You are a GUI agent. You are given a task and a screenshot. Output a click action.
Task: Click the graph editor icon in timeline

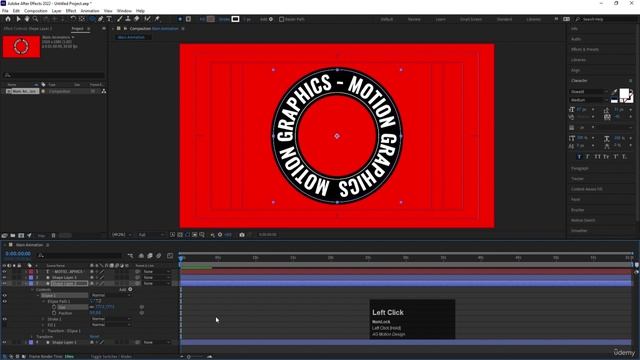(x=170, y=256)
